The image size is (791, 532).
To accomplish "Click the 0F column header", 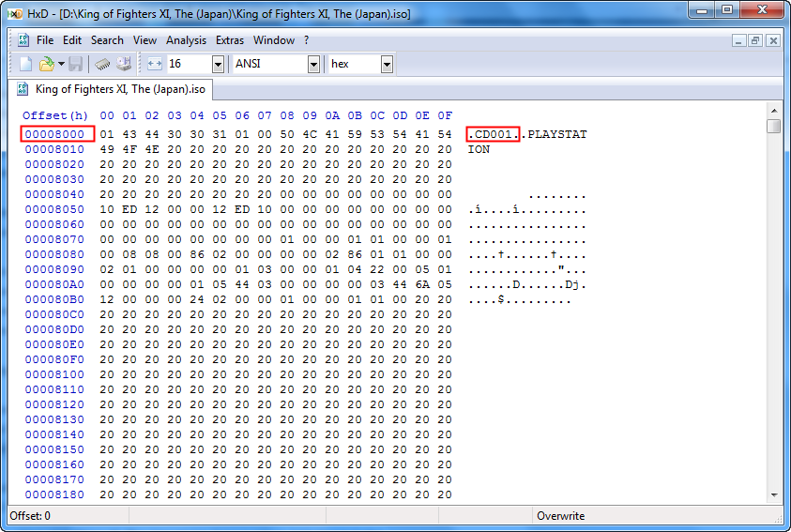I will tap(445, 115).
